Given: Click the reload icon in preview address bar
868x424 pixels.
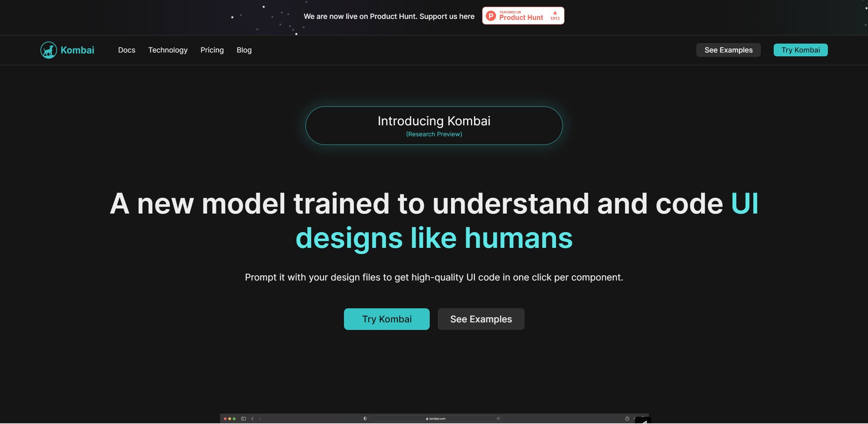Looking at the screenshot, I should point(498,419).
